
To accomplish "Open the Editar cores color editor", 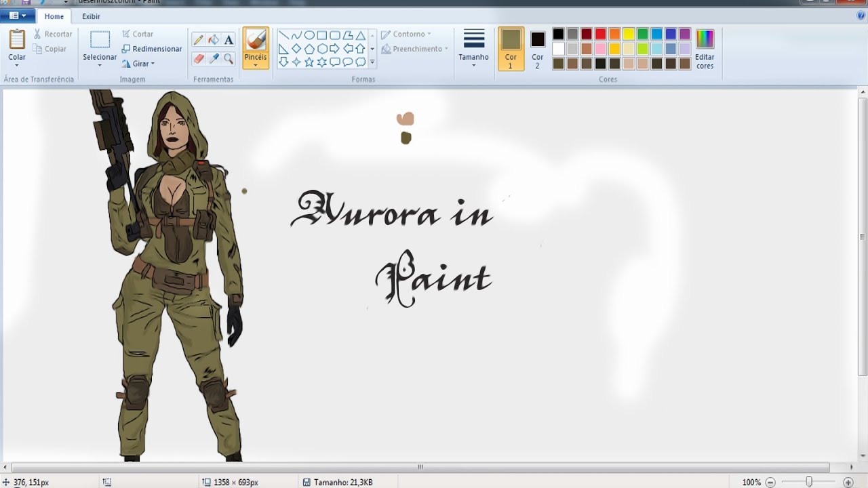I will click(705, 49).
